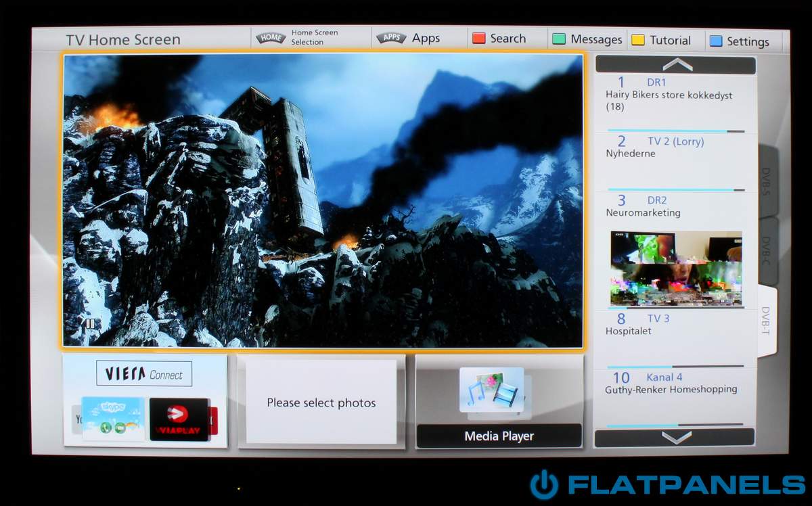Image resolution: width=812 pixels, height=506 pixels.
Task: Launch the Viaplay app icon
Action: (179, 419)
